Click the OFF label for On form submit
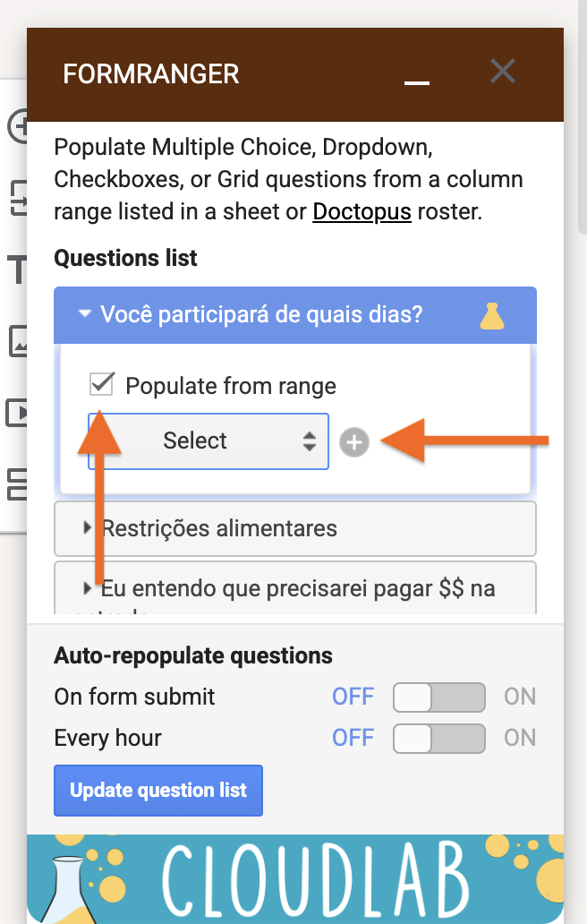Image resolution: width=587 pixels, height=924 pixels. click(x=353, y=697)
